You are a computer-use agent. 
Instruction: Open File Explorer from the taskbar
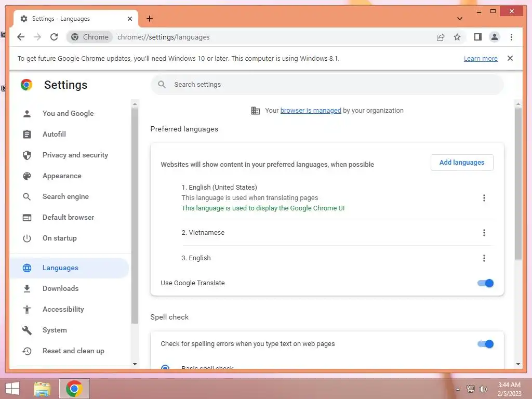[43, 389]
